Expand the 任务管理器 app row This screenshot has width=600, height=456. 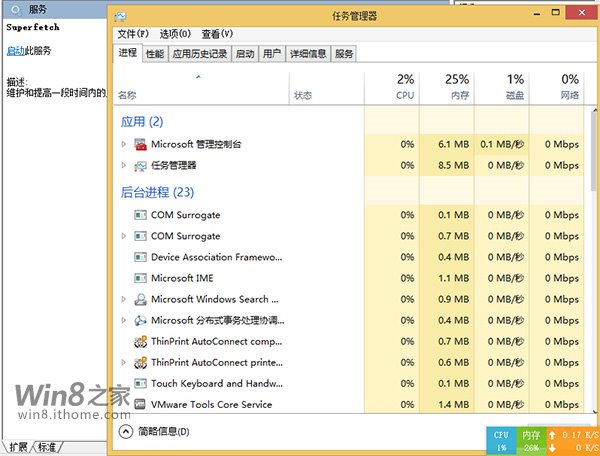[x=124, y=165]
